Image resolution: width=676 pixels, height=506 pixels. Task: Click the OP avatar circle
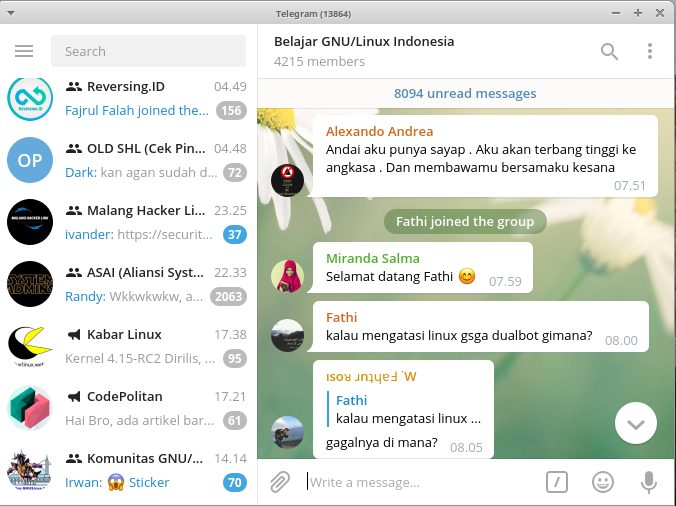coord(30,160)
